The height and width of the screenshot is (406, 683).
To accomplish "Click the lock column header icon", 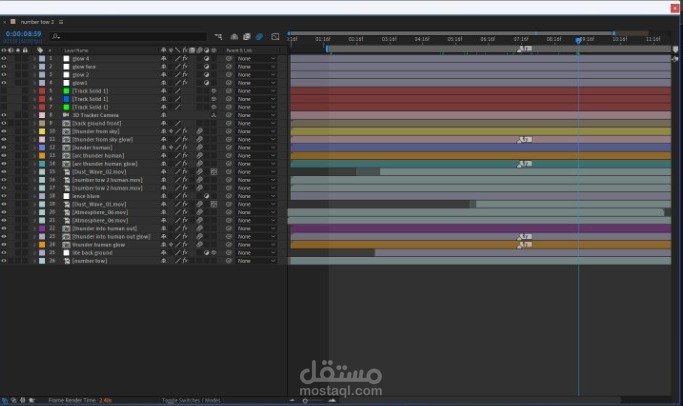I will coord(25,50).
